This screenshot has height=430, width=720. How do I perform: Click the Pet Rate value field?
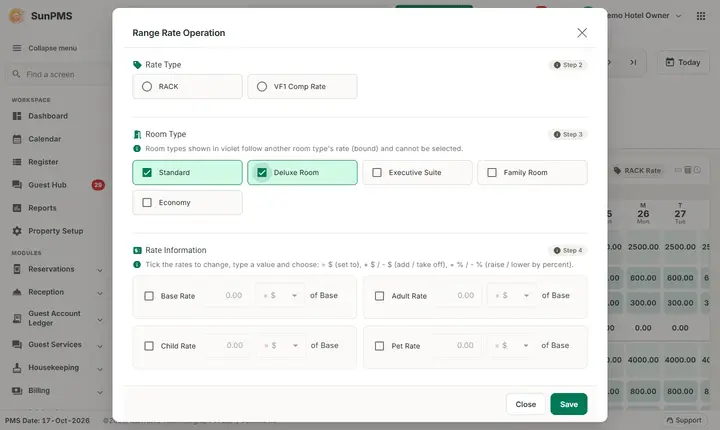click(458, 345)
